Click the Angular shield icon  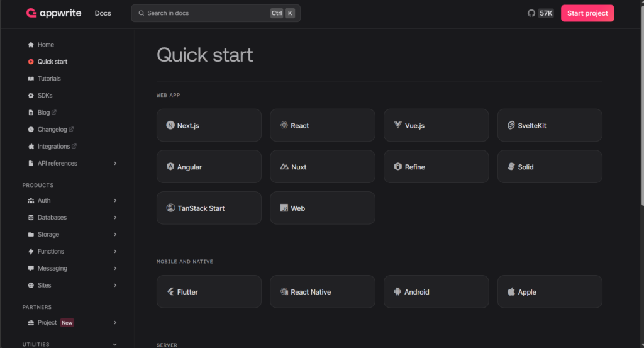pyautogui.click(x=170, y=166)
